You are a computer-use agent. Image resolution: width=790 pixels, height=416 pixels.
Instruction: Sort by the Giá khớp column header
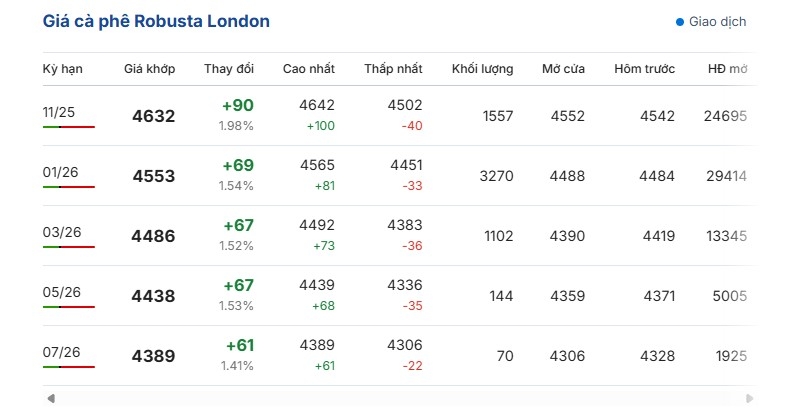150,69
